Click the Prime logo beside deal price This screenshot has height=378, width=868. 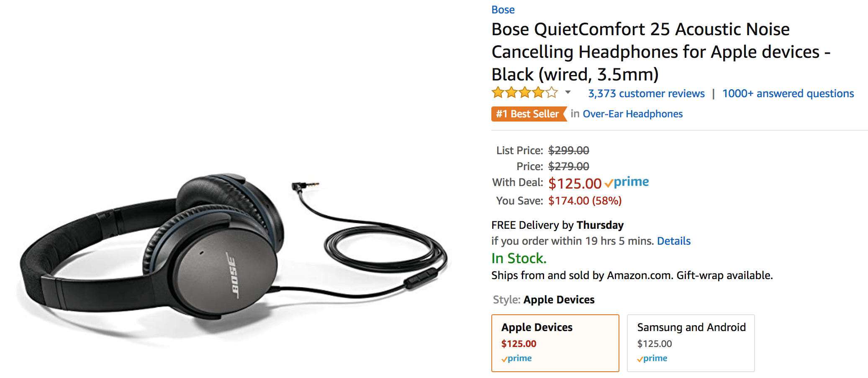[627, 182]
